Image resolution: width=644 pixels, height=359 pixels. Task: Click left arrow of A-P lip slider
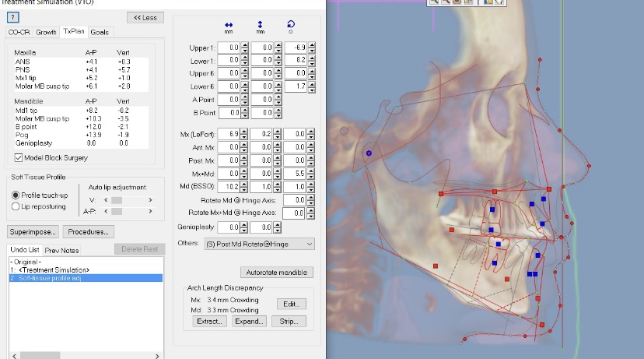pyautogui.click(x=106, y=211)
